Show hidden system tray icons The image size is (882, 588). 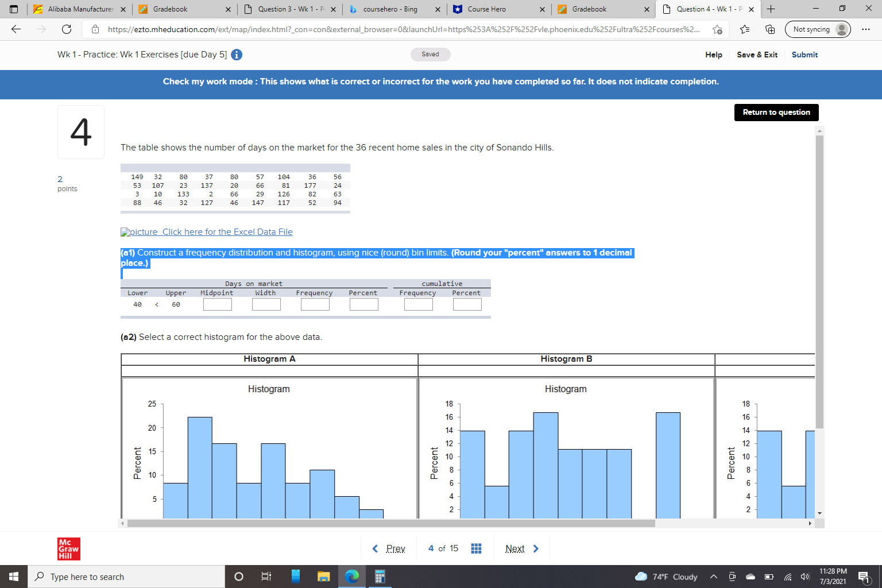click(714, 577)
